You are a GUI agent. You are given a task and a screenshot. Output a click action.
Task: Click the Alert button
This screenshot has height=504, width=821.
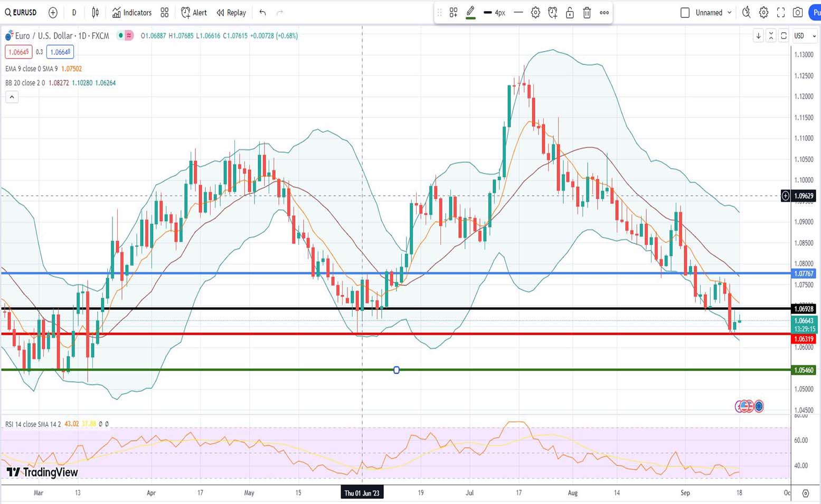tap(194, 13)
